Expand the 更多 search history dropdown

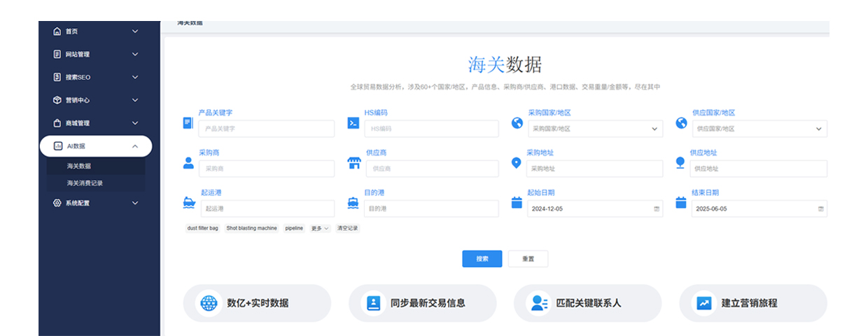(320, 228)
